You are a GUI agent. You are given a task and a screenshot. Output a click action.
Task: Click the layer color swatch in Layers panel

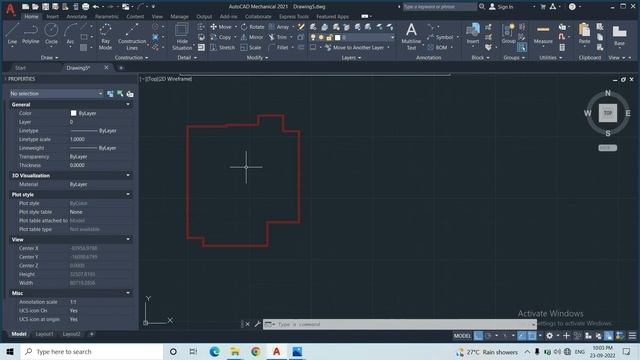pyautogui.click(x=338, y=37)
